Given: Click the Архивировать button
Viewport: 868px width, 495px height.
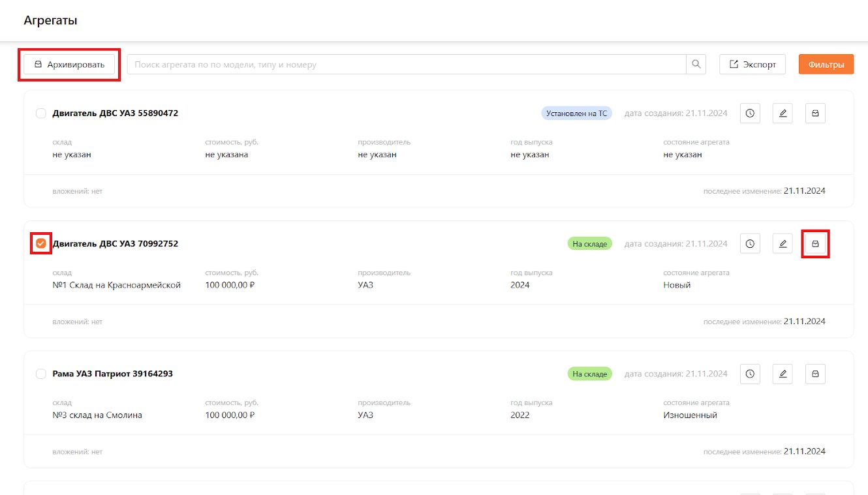Looking at the screenshot, I should pos(69,65).
